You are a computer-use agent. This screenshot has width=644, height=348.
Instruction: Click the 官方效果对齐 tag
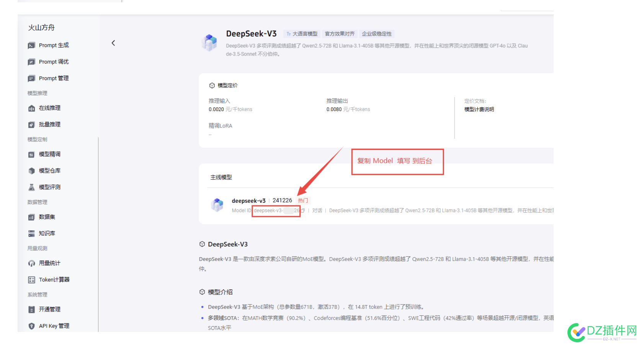pyautogui.click(x=340, y=34)
